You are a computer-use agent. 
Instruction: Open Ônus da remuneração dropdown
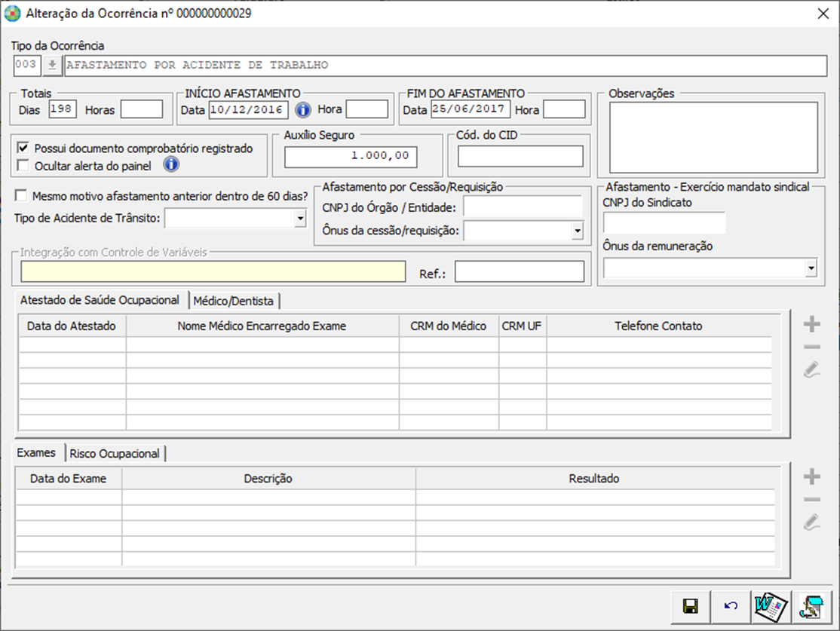pos(811,268)
